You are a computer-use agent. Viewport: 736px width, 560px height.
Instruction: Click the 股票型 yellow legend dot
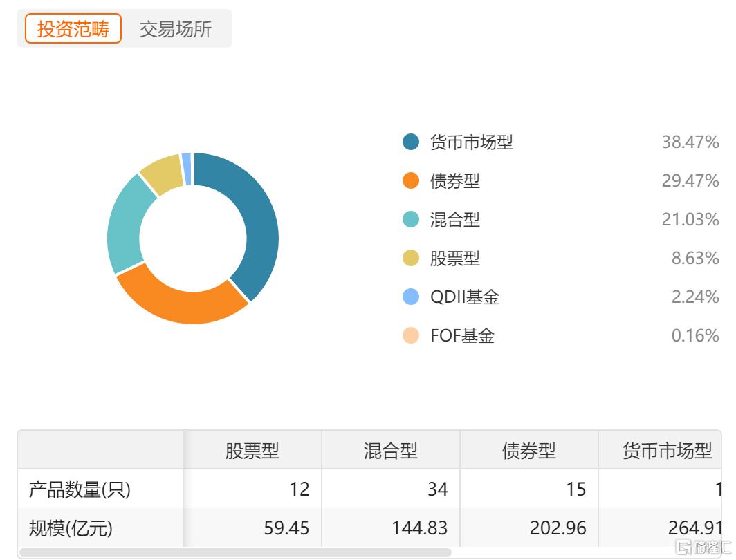pos(411,258)
